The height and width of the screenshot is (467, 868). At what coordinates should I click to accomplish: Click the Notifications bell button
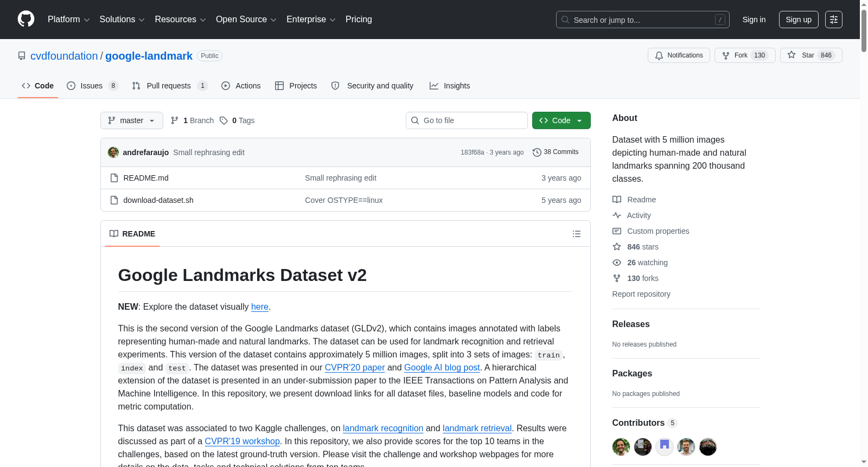coord(679,55)
